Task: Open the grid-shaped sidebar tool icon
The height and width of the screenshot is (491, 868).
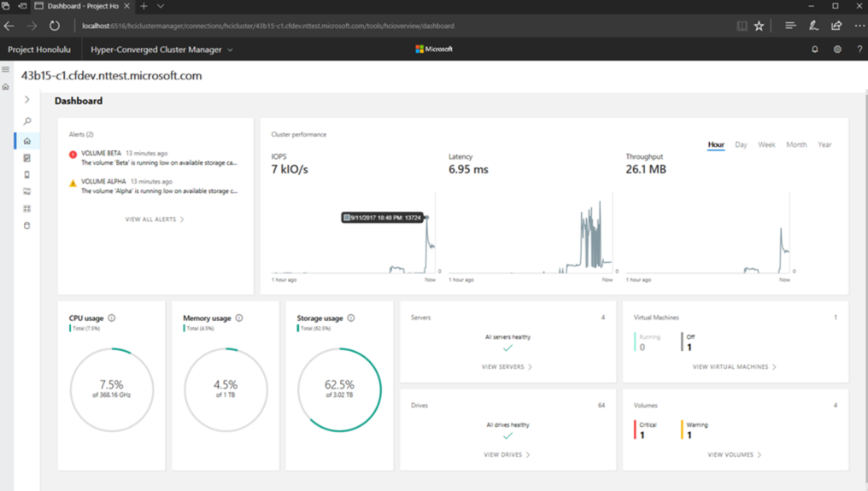Action: (26, 208)
